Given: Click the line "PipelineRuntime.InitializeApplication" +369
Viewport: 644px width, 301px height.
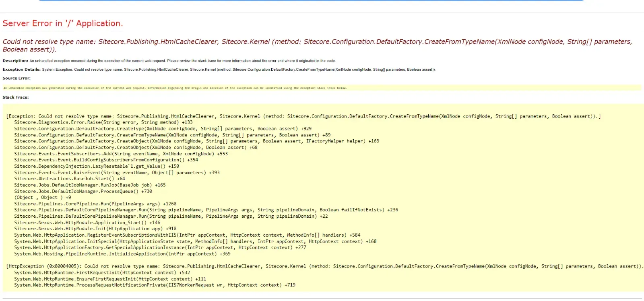Looking at the screenshot, I should (122, 254).
